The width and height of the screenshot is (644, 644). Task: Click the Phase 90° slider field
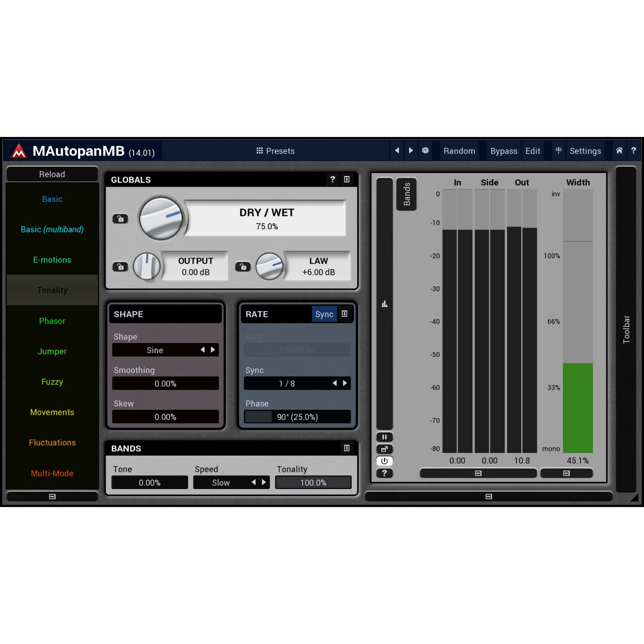(x=297, y=417)
